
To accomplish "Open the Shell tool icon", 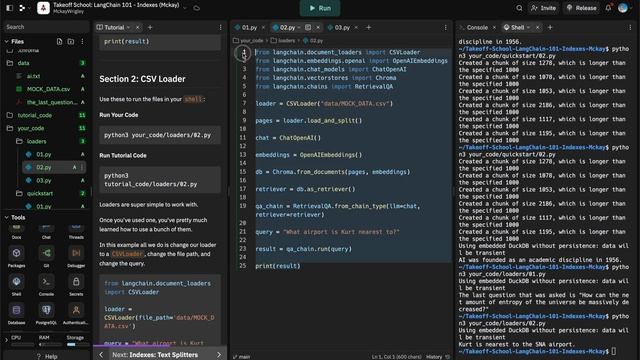I will [16, 285].
